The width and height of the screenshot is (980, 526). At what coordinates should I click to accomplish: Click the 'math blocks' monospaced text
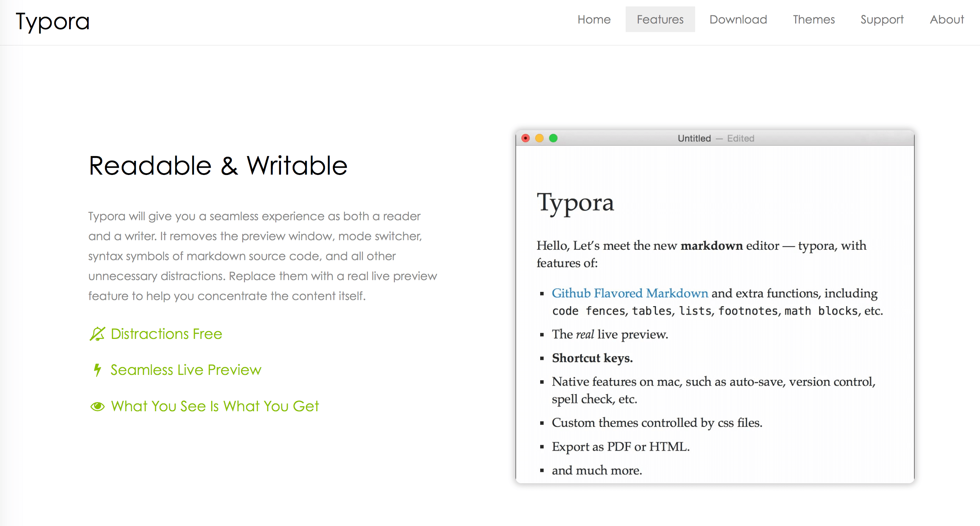tap(821, 311)
